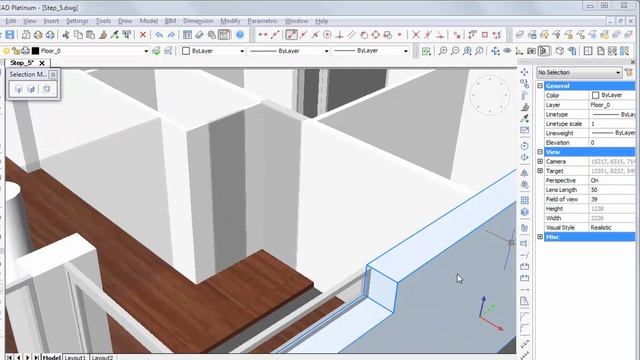Expand the Misc properties section

pyautogui.click(x=540, y=237)
